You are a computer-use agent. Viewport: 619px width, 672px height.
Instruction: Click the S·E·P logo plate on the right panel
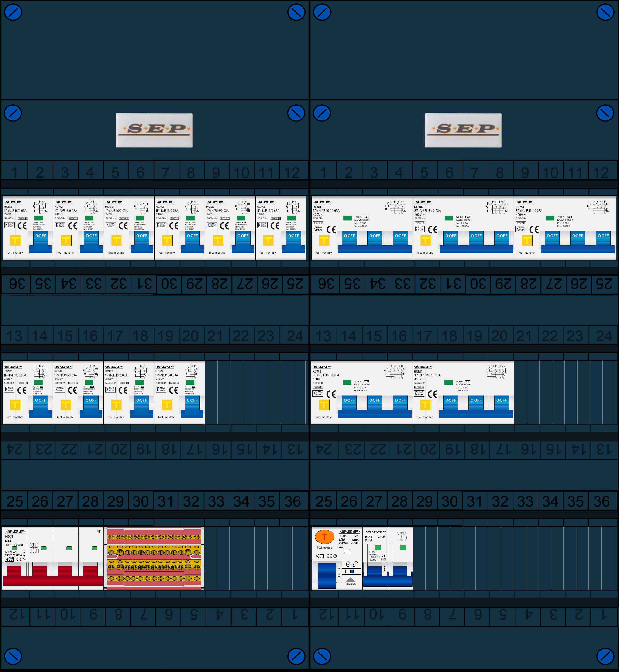(463, 130)
